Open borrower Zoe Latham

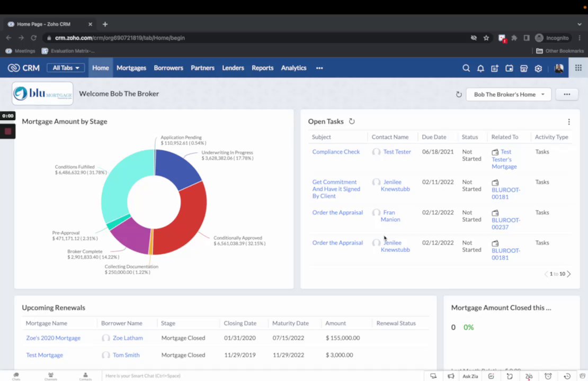[x=128, y=338]
